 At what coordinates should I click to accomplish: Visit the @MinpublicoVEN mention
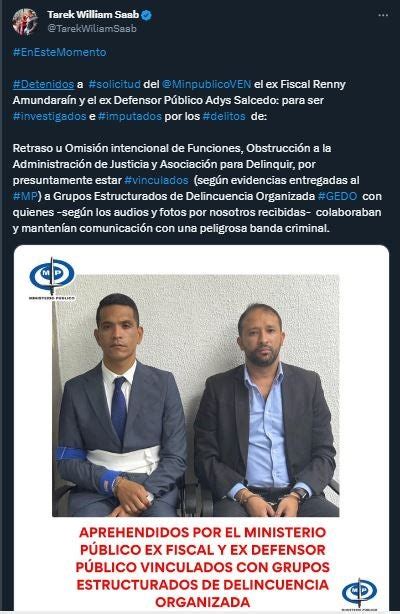206,84
